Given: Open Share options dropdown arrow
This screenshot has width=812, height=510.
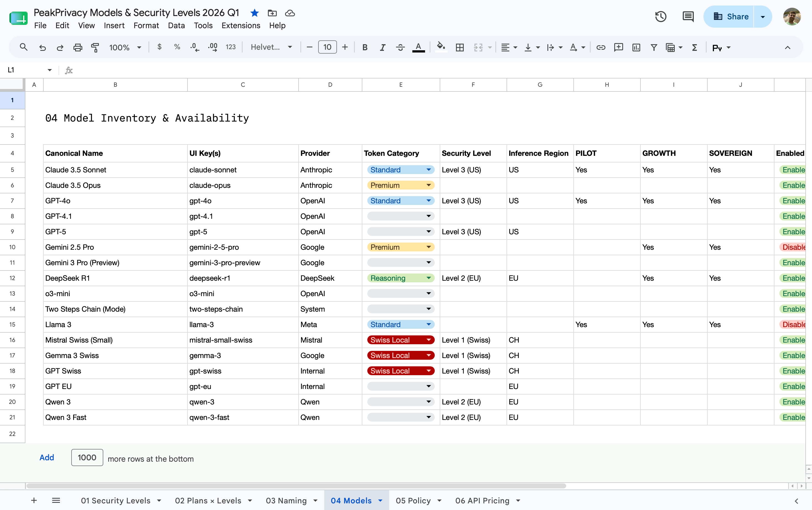Looking at the screenshot, I should [x=763, y=17].
